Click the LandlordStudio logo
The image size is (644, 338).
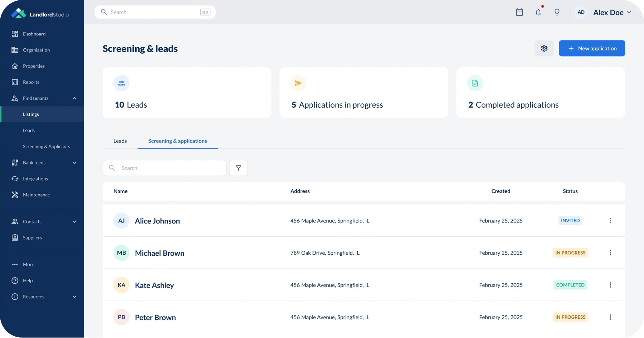tap(40, 14)
